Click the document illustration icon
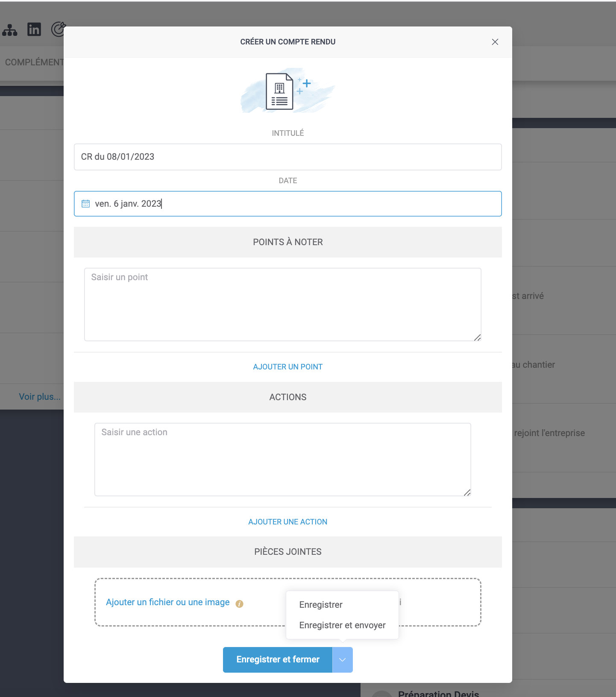The height and width of the screenshot is (697, 616). [x=280, y=91]
